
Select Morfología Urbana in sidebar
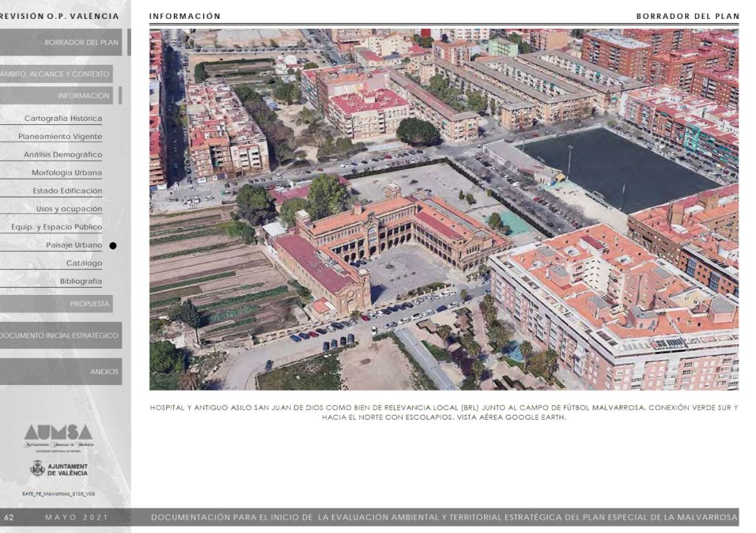pos(66,173)
